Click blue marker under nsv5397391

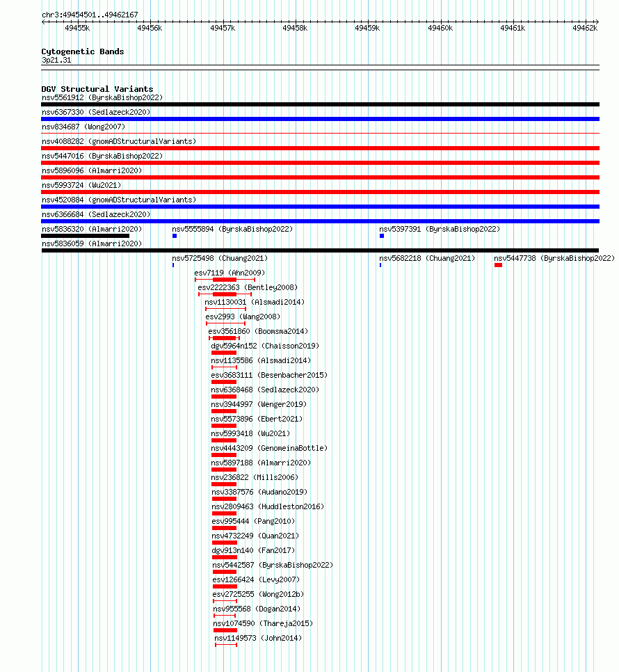[382, 236]
